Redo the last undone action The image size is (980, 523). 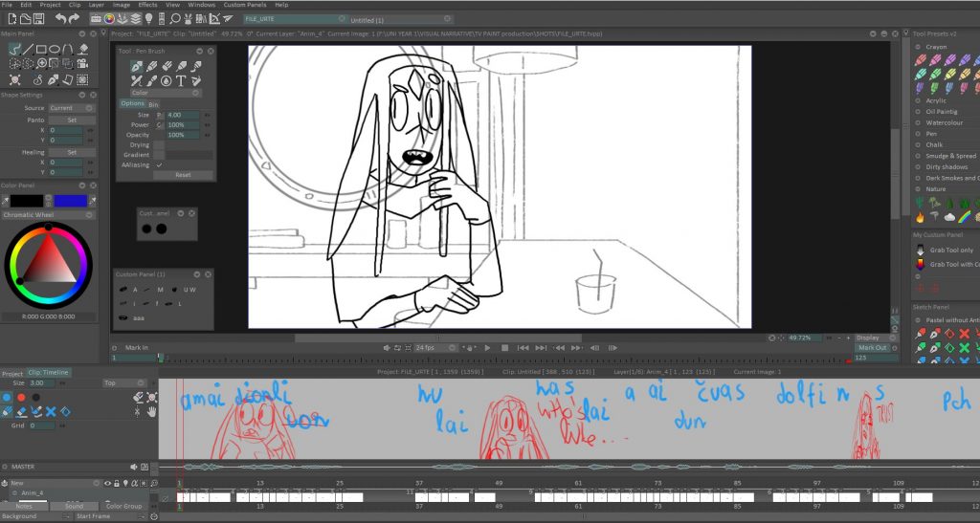pyautogui.click(x=75, y=19)
